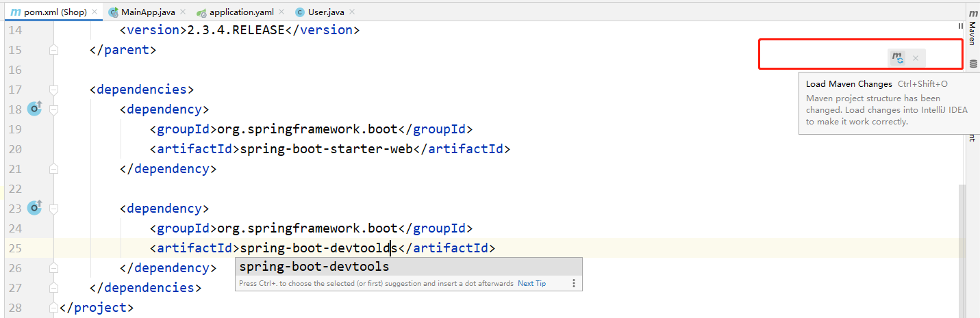Click the gutter bean icon on line 18

tap(34, 109)
